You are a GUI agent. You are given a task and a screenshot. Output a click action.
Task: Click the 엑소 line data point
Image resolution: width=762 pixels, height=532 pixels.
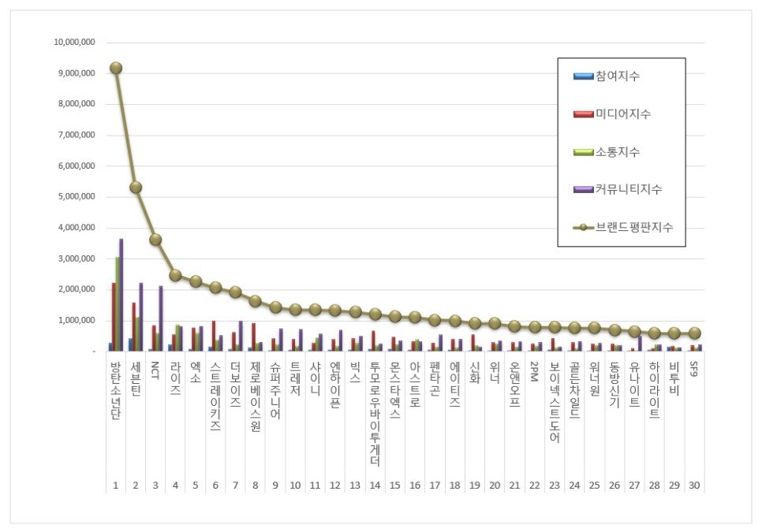click(x=196, y=281)
